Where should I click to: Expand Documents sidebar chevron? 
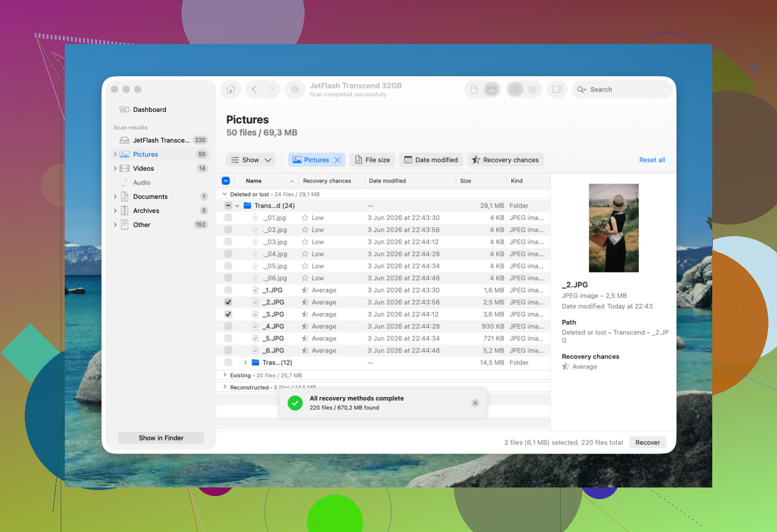[115, 197]
